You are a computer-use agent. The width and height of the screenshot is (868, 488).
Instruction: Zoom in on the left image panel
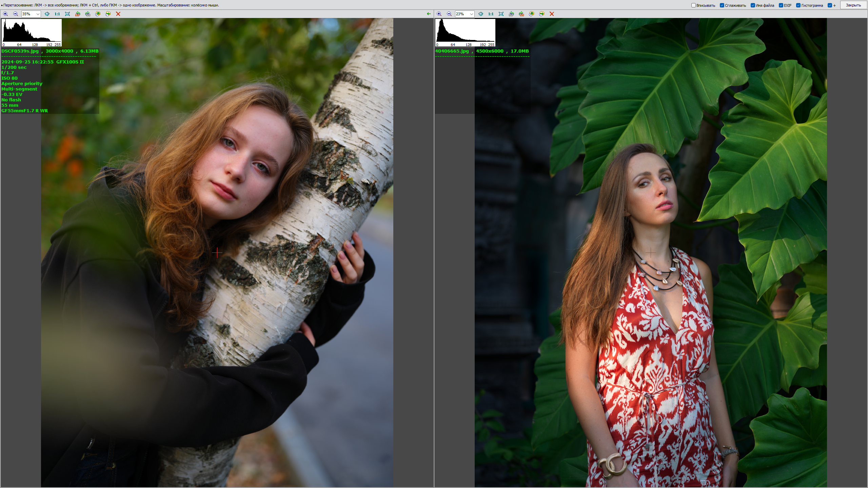[5, 14]
